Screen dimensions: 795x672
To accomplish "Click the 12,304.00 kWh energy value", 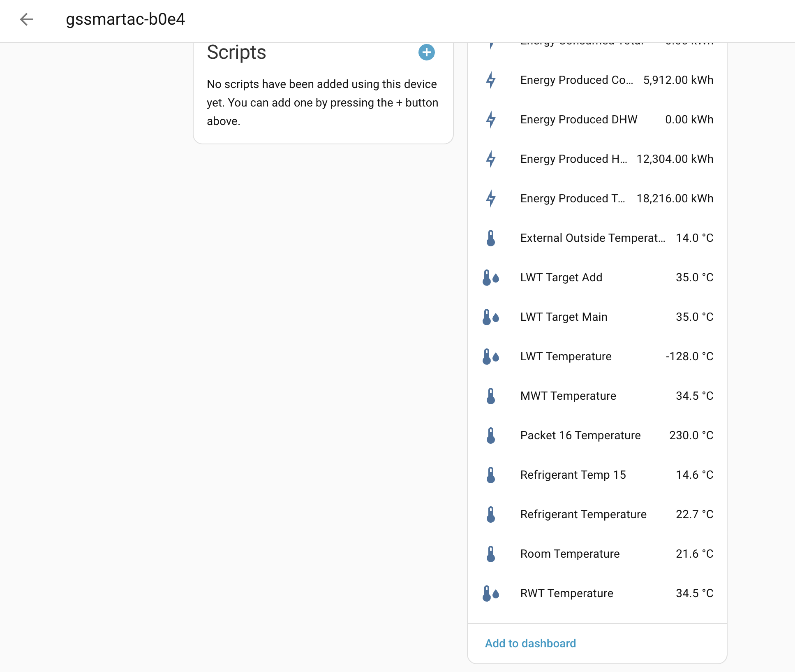I will coord(675,159).
